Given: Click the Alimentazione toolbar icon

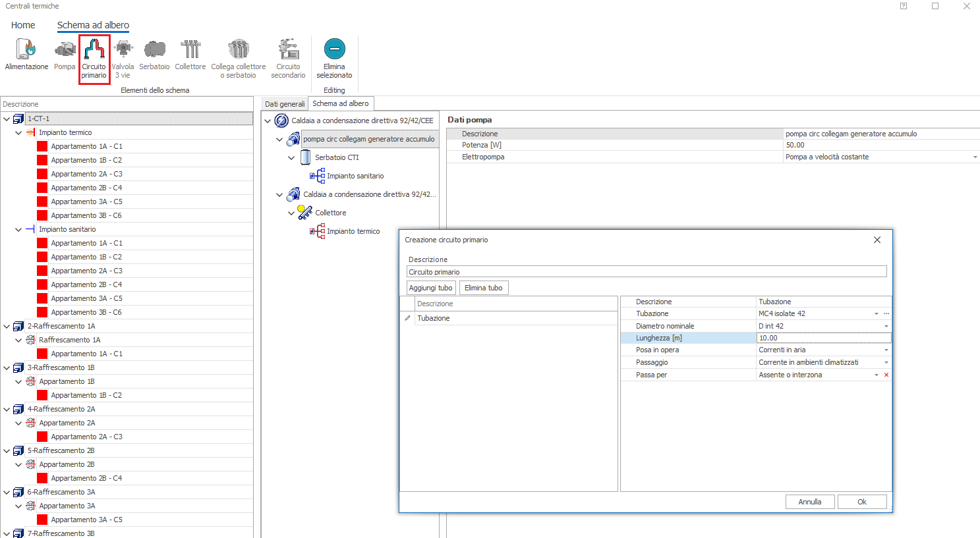Looking at the screenshot, I should 26,57.
